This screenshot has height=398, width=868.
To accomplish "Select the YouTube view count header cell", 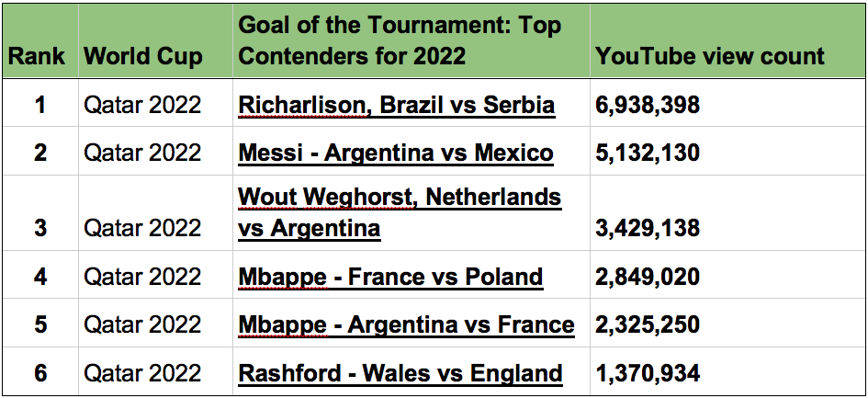I will (727, 41).
